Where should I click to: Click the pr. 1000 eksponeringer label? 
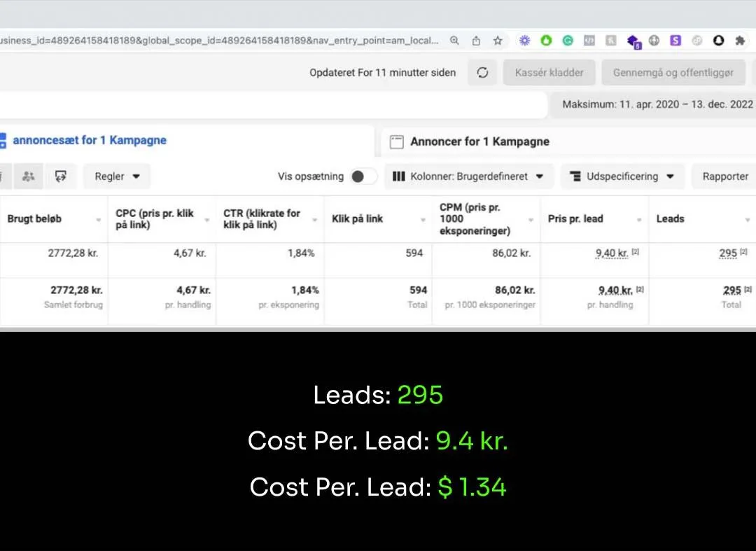[x=490, y=305]
